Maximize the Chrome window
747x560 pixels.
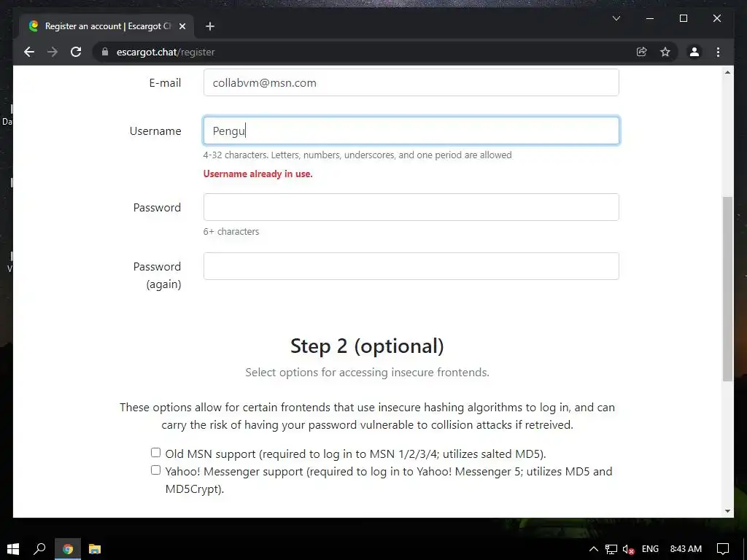tap(683, 18)
